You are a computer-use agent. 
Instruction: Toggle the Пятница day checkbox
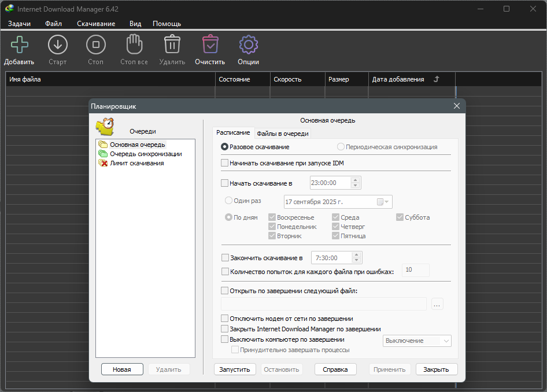(x=335, y=236)
